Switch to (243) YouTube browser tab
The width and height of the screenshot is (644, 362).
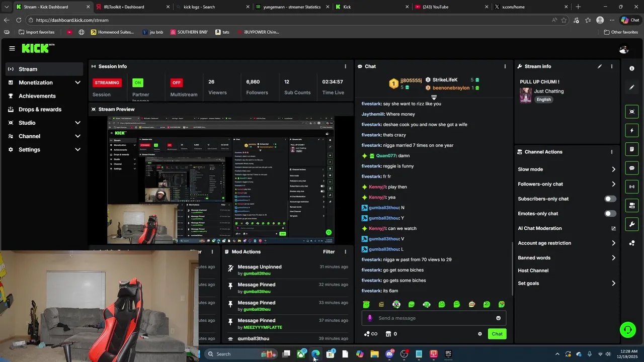[450, 7]
